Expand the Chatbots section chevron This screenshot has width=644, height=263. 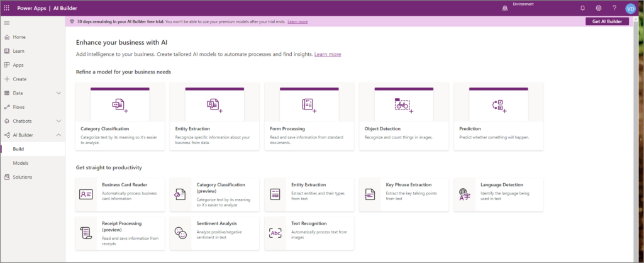[58, 121]
